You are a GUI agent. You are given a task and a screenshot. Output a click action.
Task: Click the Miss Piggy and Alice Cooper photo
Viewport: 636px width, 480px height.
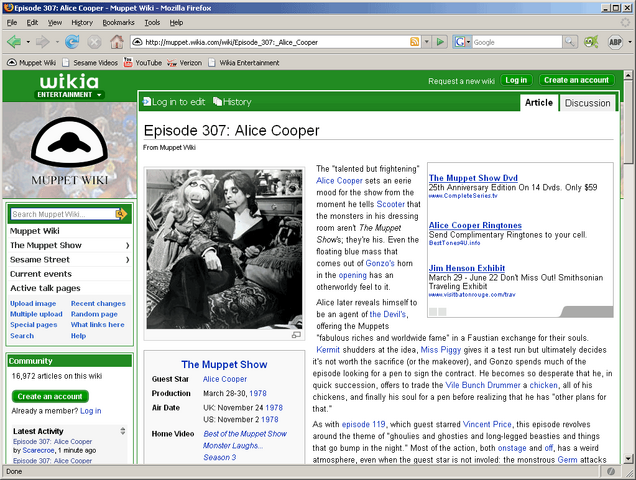[224, 249]
